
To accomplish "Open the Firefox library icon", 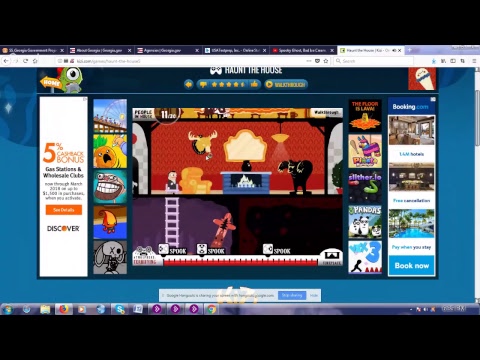I will tap(443, 61).
